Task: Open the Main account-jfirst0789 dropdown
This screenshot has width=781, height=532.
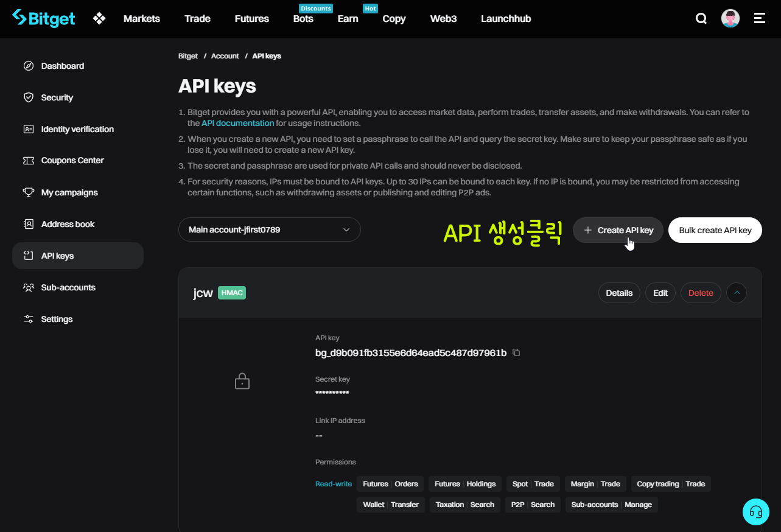Action: point(270,230)
